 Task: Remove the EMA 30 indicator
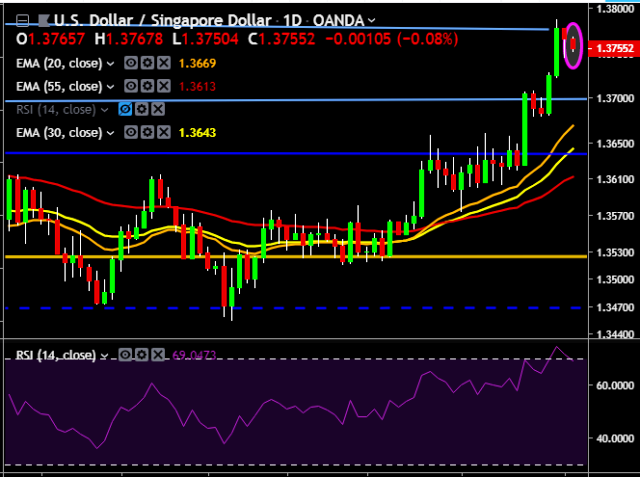point(164,132)
